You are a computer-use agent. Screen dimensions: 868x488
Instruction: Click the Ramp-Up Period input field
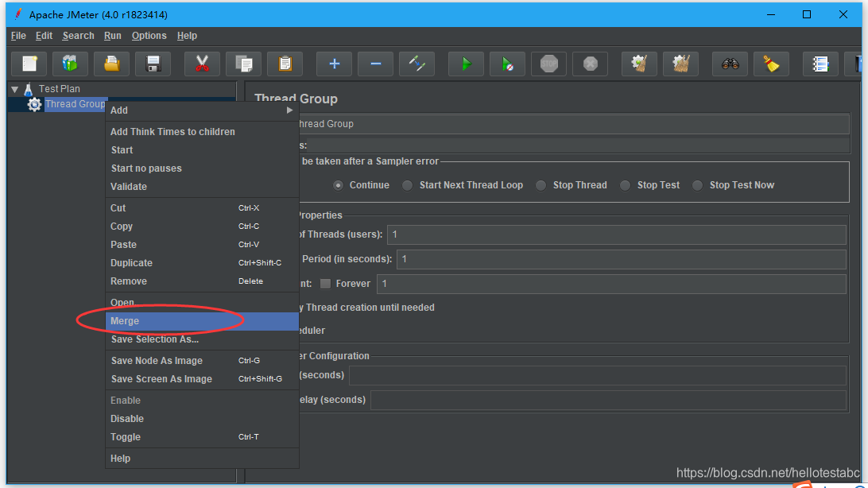(621, 259)
